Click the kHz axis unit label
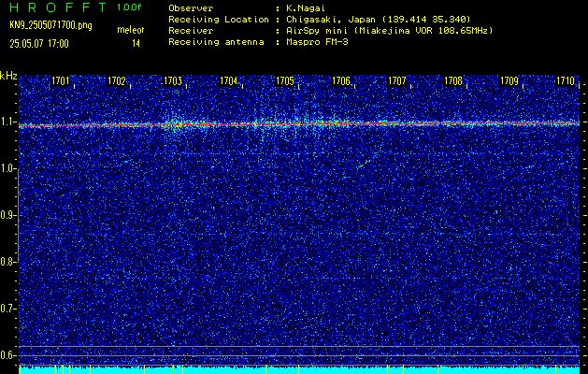588x374 pixels. 8,76
